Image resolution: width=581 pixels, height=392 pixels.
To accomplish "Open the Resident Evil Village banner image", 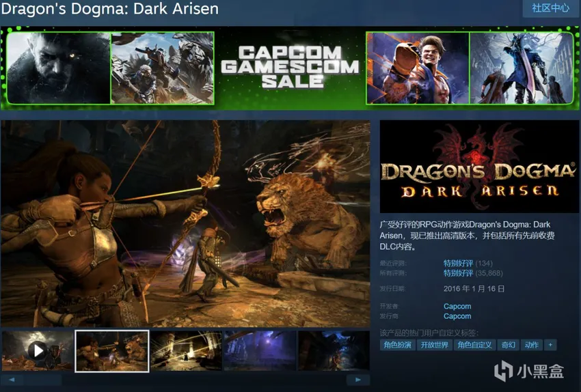I will pyautogui.click(x=59, y=68).
